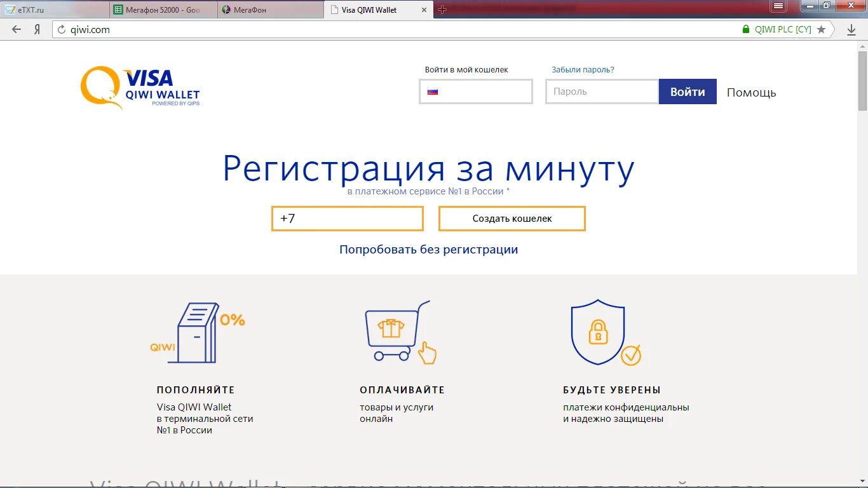This screenshot has height=488, width=868.
Task: Open downloads with the arrow icon
Action: [x=851, y=29]
